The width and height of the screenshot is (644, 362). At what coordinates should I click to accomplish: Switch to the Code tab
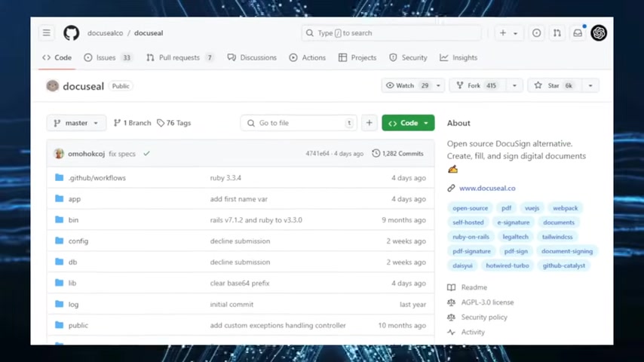pos(57,57)
